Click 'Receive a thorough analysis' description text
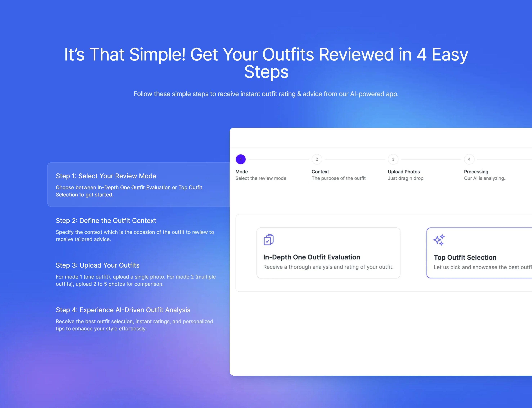 point(328,267)
